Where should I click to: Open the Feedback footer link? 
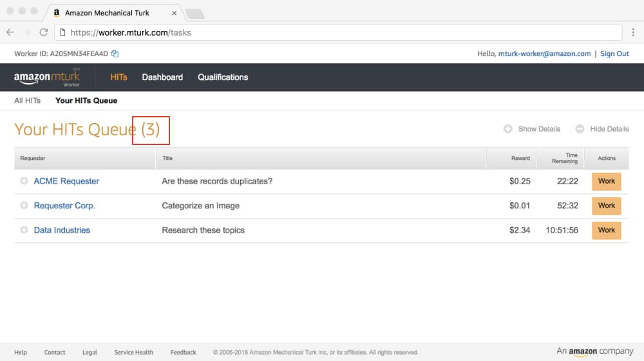(183, 353)
